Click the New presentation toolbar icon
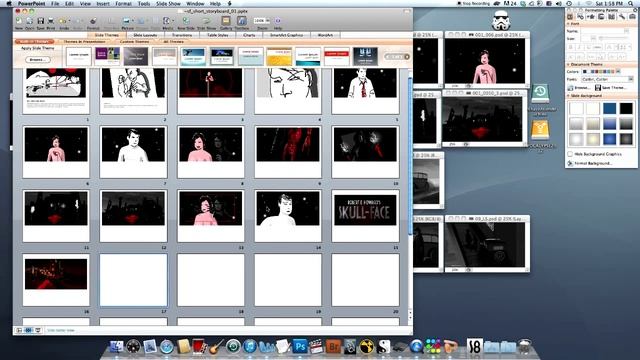The image size is (640, 360). point(19,21)
